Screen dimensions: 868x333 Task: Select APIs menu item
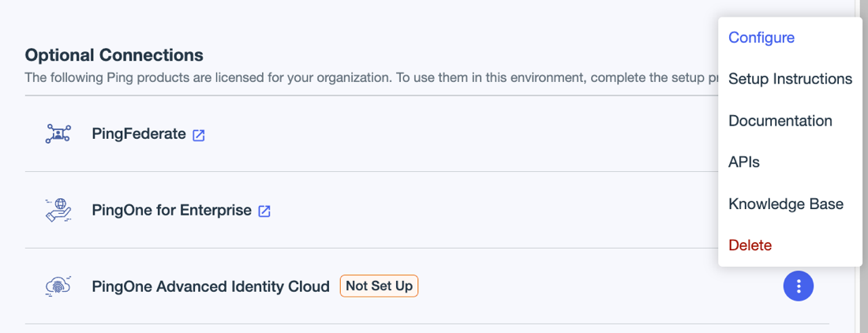pyautogui.click(x=744, y=162)
